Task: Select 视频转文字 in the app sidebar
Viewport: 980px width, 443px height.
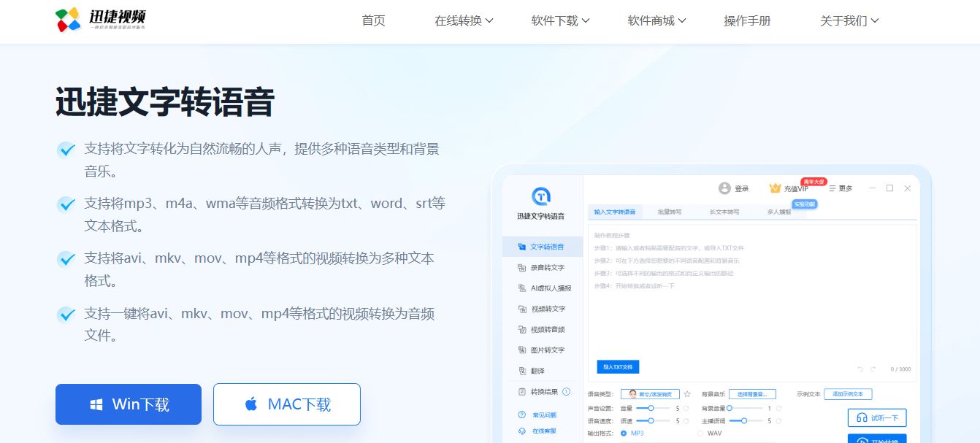Action: point(543,309)
